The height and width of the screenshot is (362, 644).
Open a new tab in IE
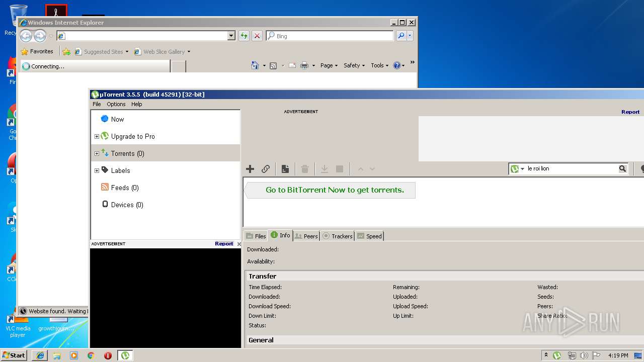[x=179, y=66]
